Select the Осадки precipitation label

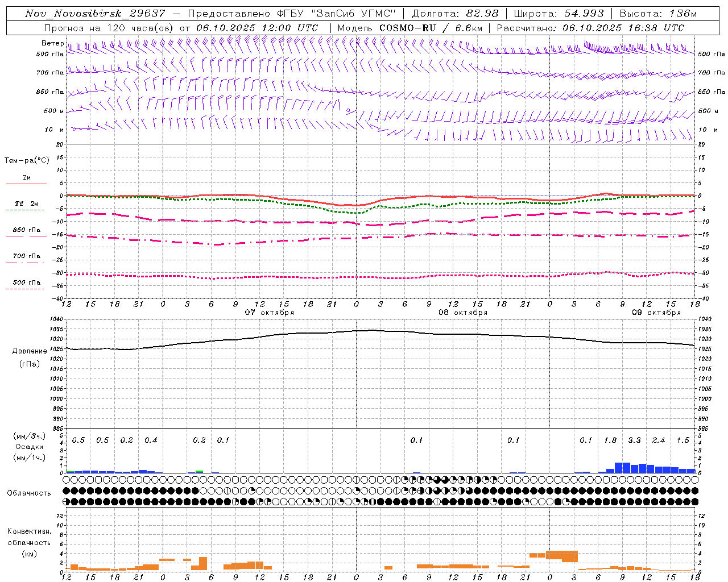pyautogui.click(x=30, y=447)
